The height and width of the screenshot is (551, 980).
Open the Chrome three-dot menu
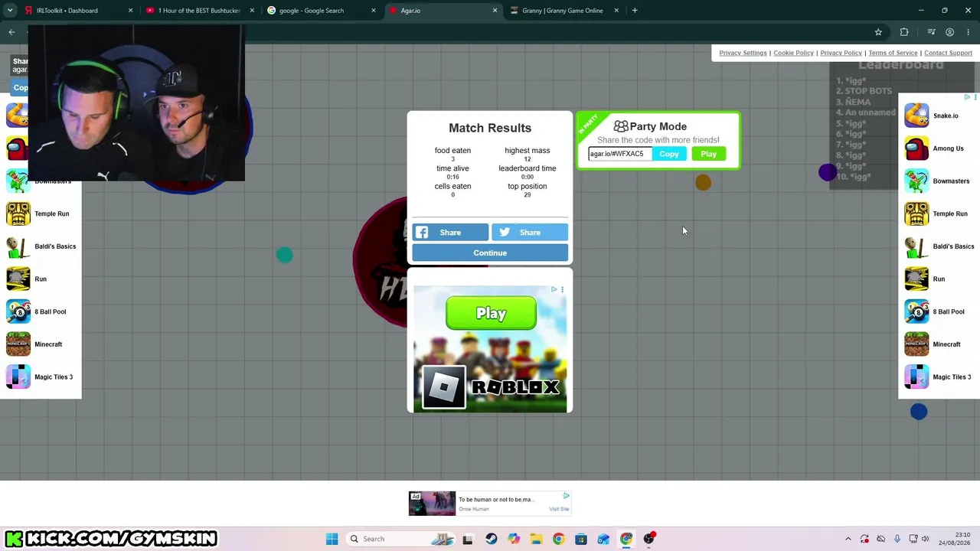(x=968, y=32)
